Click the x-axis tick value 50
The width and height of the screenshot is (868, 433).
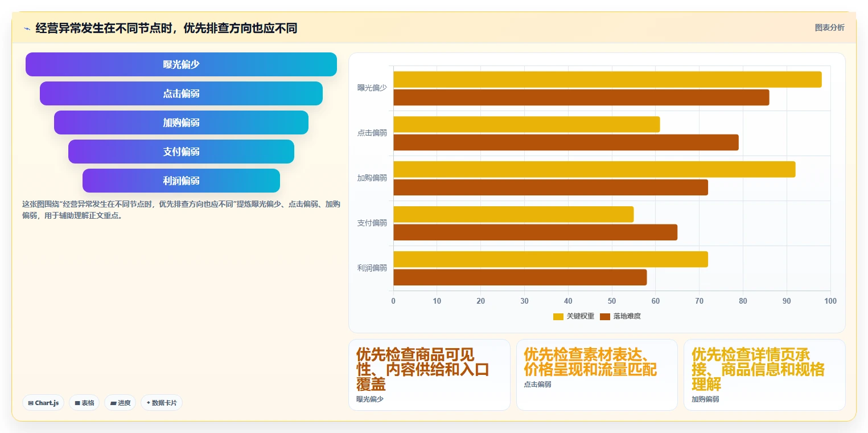(612, 301)
